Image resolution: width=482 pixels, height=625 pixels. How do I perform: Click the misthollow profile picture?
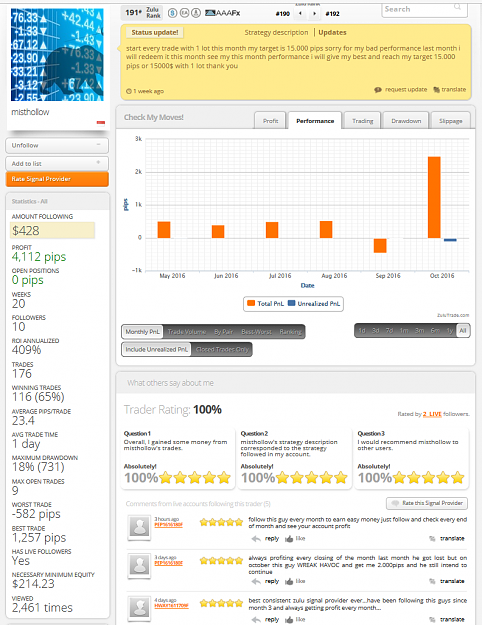pos(57,55)
